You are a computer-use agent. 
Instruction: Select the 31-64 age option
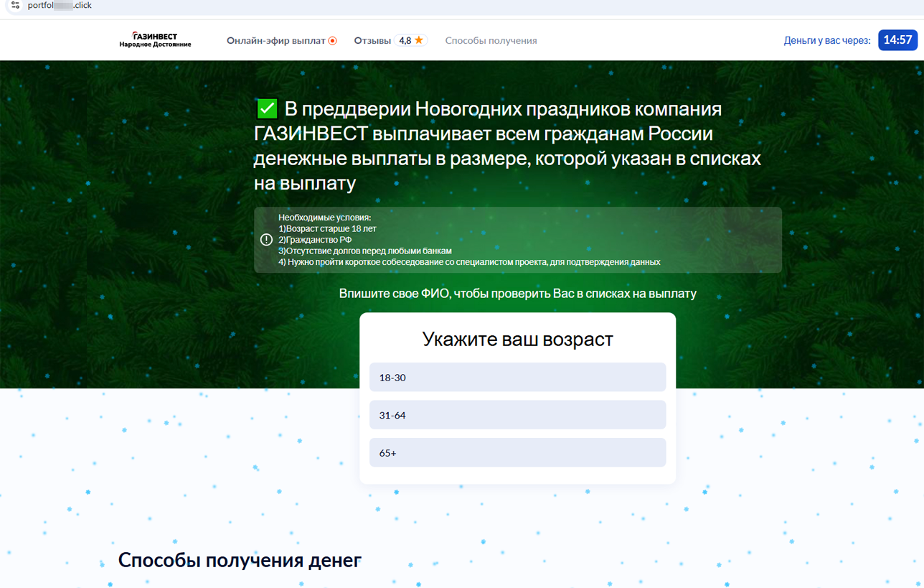tap(517, 414)
